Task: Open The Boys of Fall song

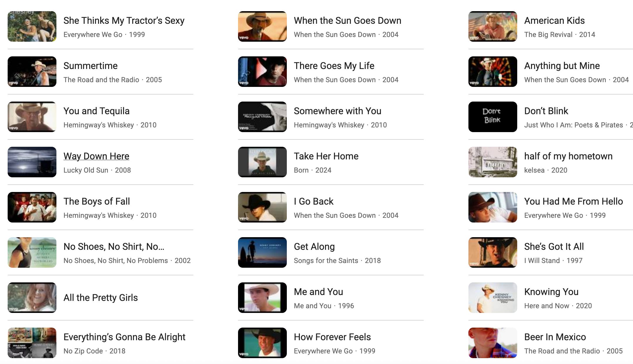Action: click(x=97, y=201)
